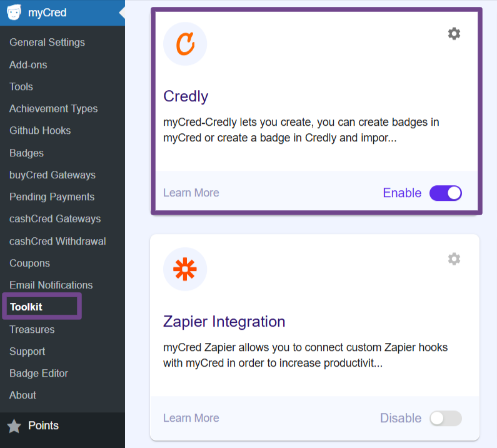Open Learn More link for Credly
Viewport: 497px width, 448px height.
pos(191,193)
